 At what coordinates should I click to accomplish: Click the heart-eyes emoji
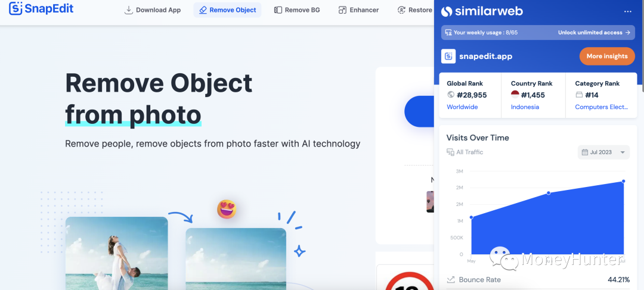click(227, 209)
